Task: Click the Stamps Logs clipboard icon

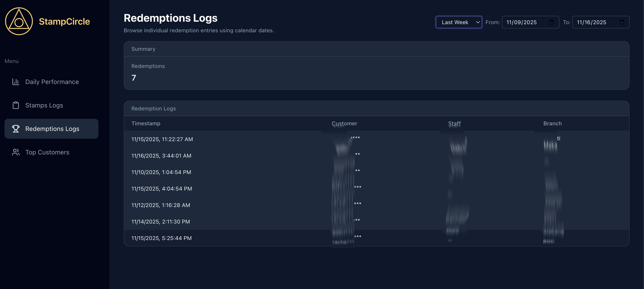Action: [x=16, y=105]
